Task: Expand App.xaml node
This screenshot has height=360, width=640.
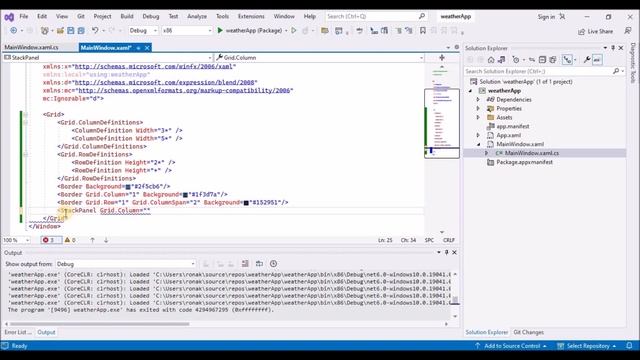Action: [478, 135]
